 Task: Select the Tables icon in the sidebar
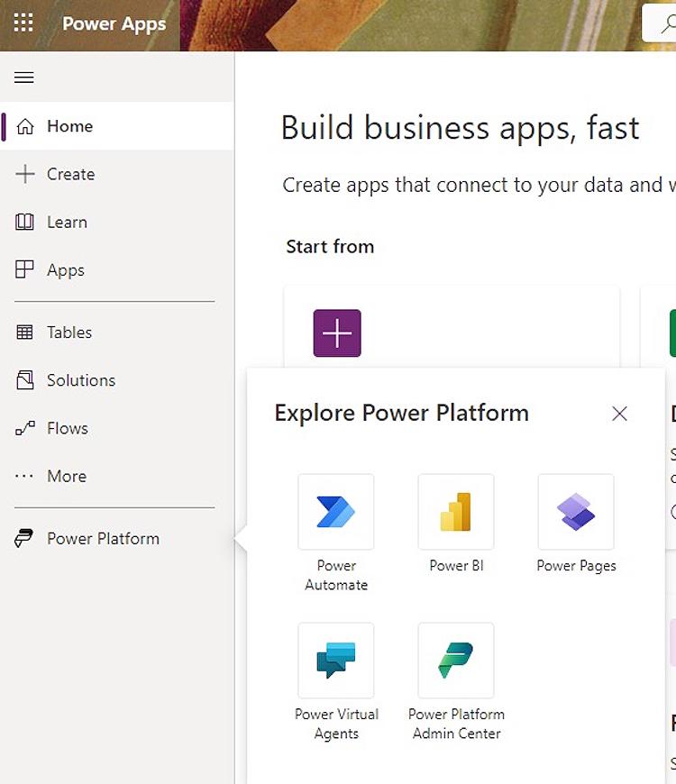coord(69,332)
